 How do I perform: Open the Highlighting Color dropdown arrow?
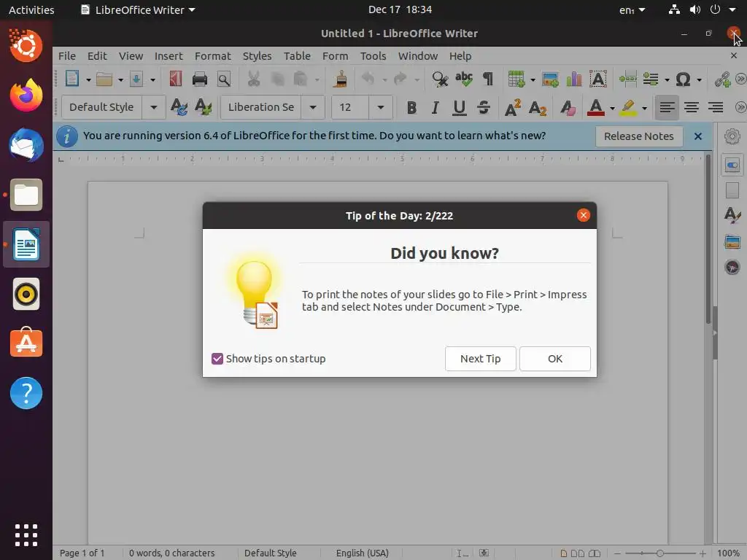pos(645,108)
